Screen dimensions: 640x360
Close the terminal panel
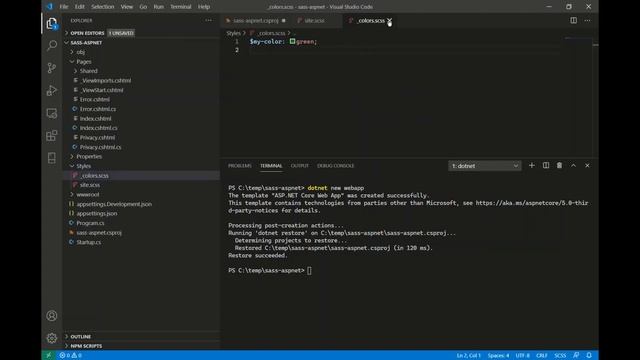[587, 165]
